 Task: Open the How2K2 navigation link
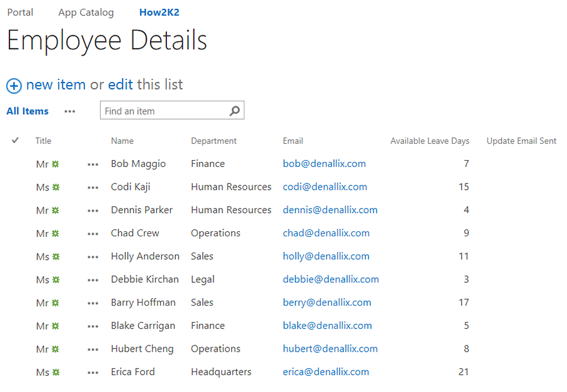pos(159,13)
